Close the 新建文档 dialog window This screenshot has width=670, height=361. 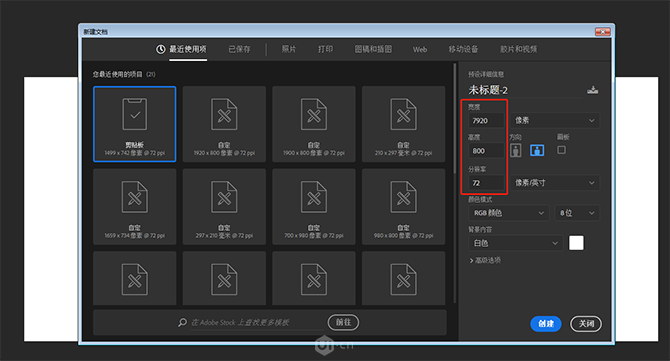tap(602, 32)
